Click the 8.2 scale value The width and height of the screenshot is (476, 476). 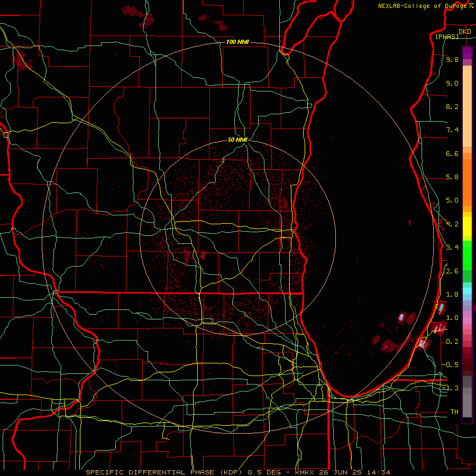(452, 107)
